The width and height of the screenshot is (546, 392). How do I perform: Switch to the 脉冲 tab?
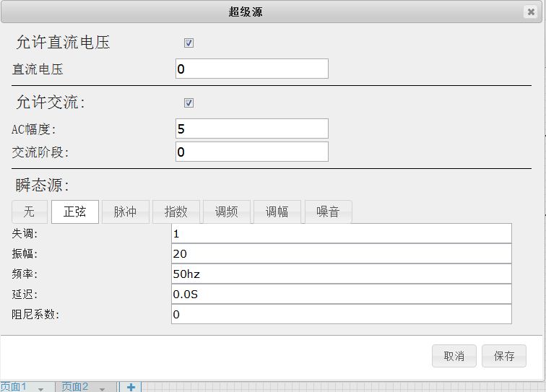tap(126, 212)
